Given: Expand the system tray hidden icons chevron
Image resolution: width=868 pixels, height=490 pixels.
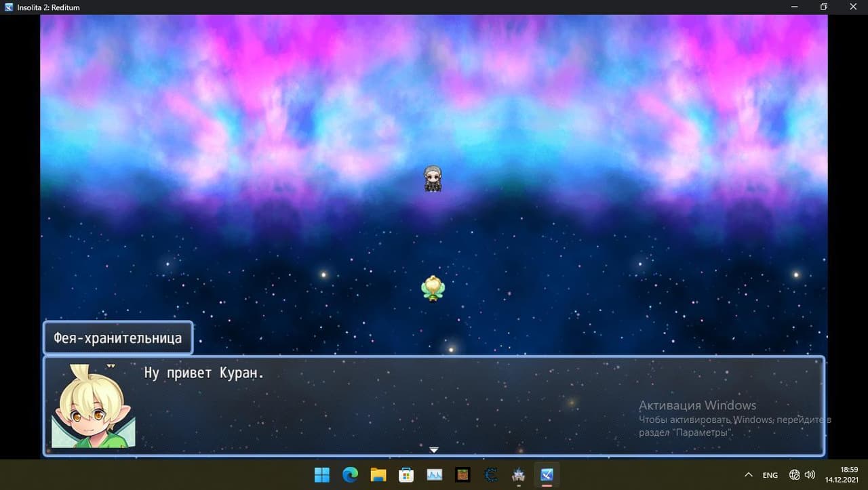Looking at the screenshot, I should [749, 474].
